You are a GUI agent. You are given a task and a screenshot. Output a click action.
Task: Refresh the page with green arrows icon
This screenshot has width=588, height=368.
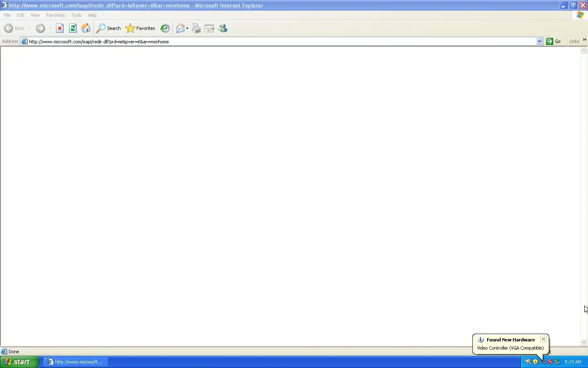pos(73,28)
